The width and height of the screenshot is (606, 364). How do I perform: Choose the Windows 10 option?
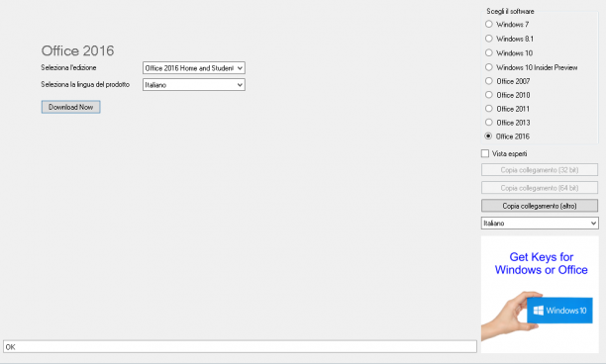click(x=489, y=52)
